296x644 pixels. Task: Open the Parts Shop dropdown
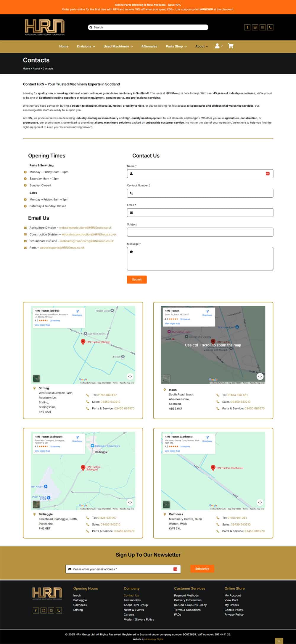[176, 47]
